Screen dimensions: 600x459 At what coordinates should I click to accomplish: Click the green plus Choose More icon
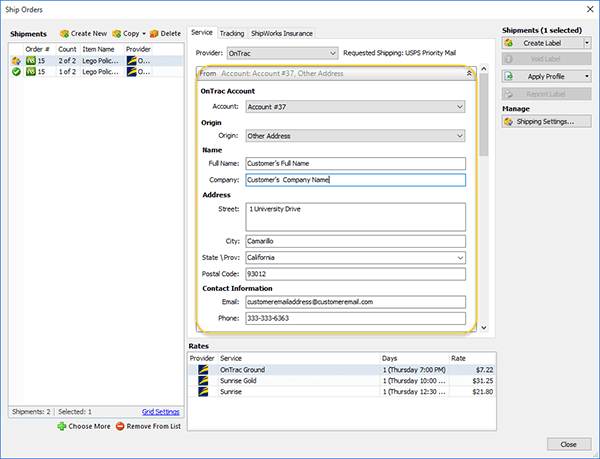click(62, 426)
